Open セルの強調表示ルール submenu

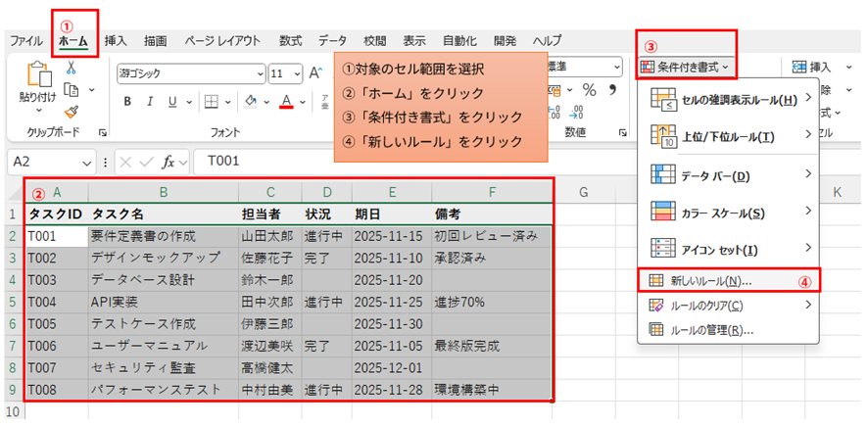point(728,100)
